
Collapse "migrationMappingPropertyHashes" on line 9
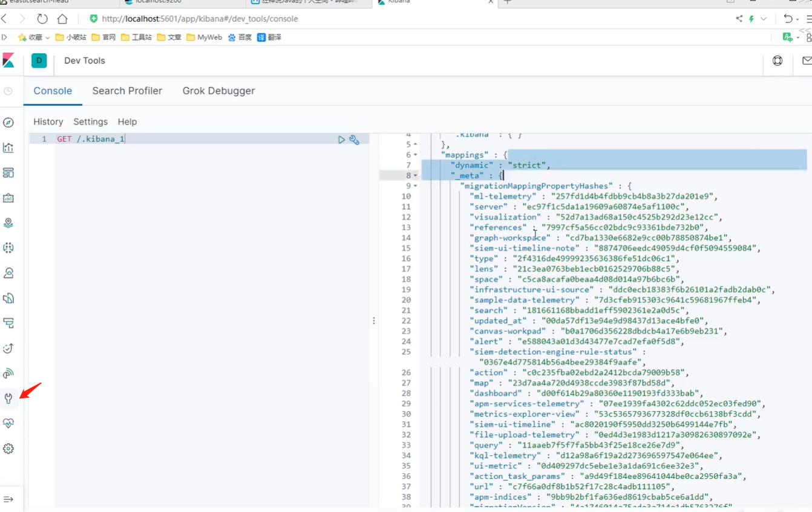coord(415,186)
